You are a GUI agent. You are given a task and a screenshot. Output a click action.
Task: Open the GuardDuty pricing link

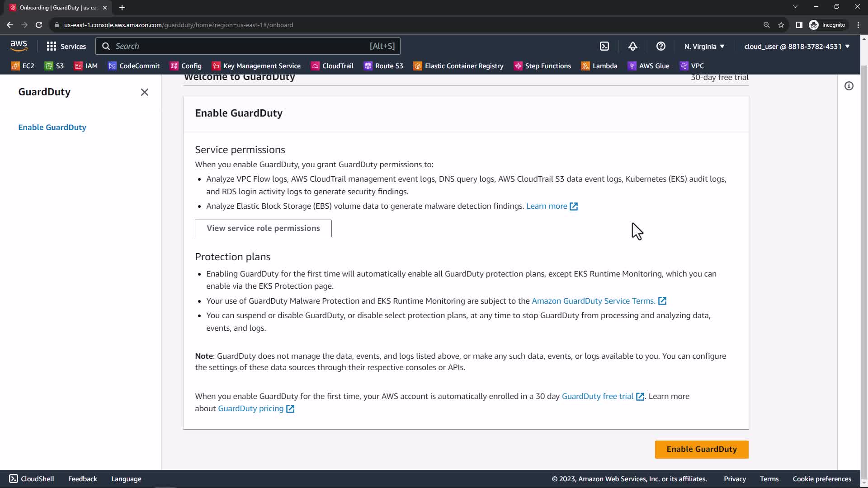tap(251, 408)
